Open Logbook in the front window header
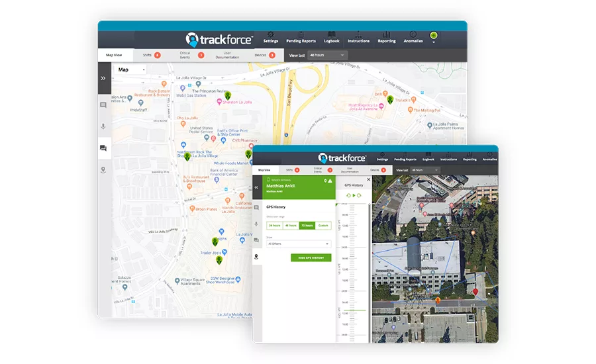 (428, 157)
